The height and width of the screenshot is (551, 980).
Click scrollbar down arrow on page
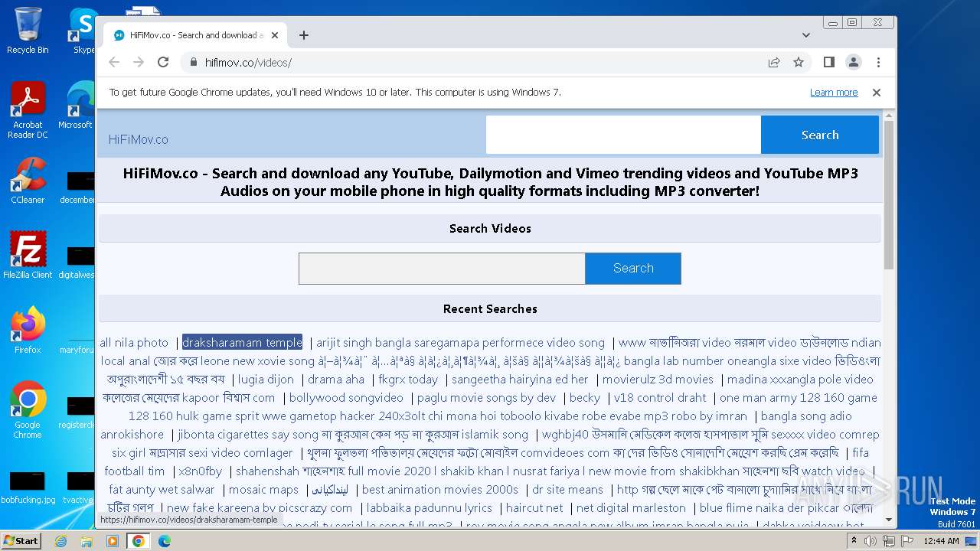click(889, 520)
